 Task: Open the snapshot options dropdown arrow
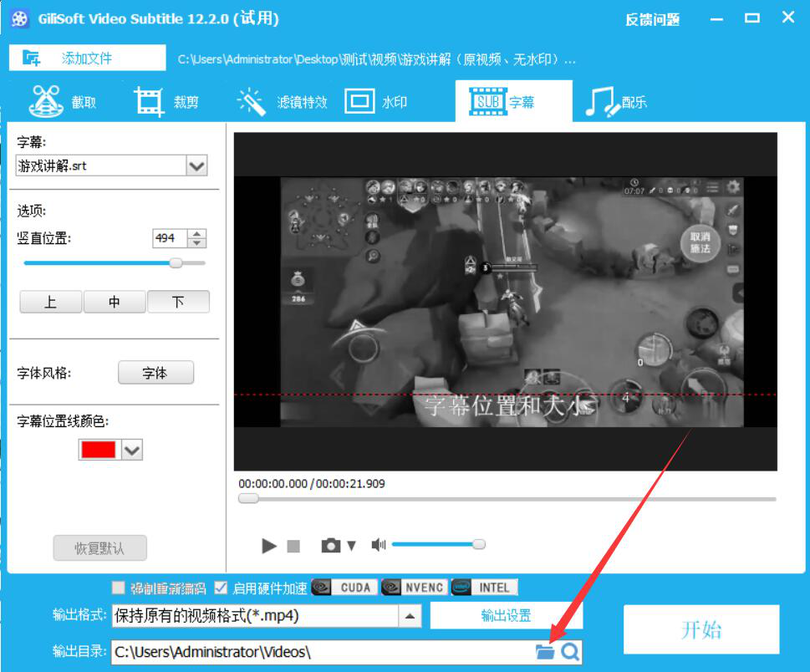[352, 546]
